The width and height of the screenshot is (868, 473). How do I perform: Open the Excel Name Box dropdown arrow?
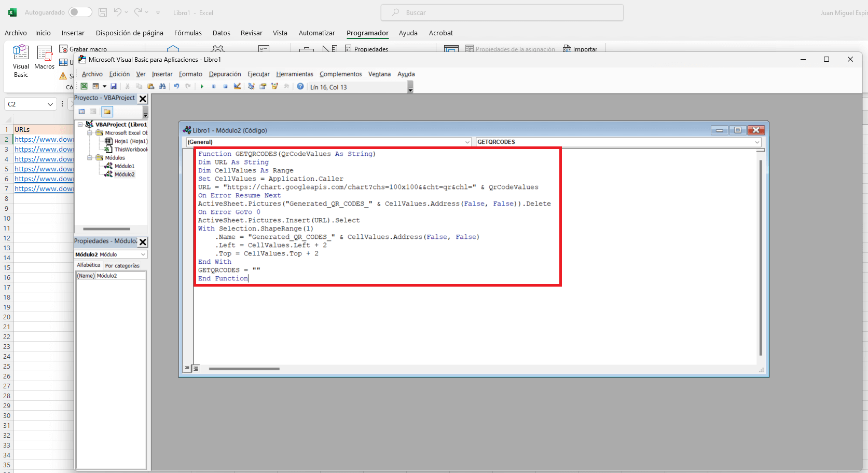[x=50, y=104]
